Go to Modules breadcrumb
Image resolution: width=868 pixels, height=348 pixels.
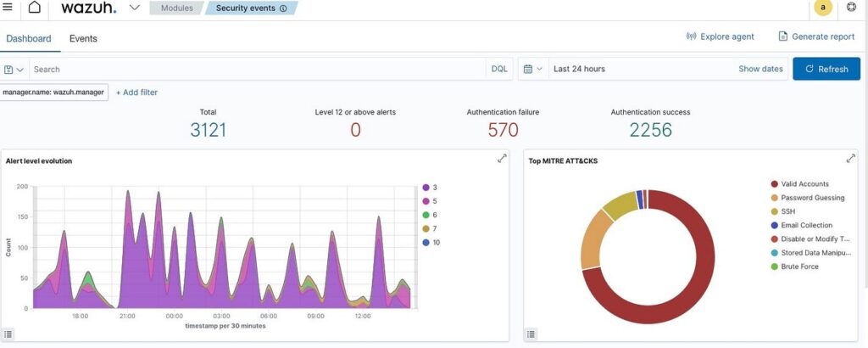tap(176, 8)
